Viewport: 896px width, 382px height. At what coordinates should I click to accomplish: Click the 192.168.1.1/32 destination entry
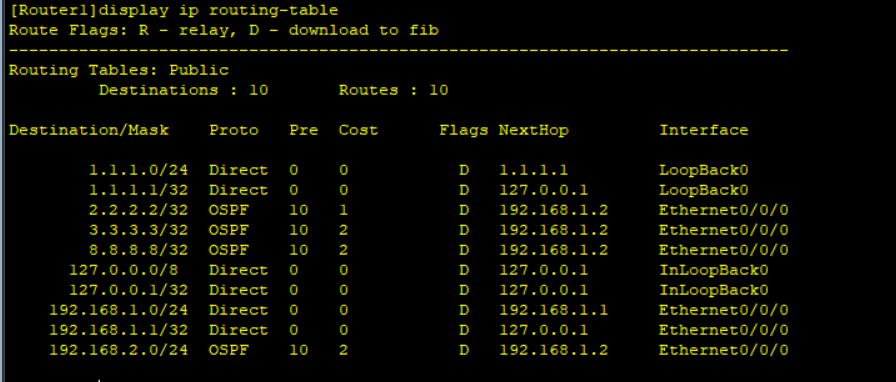[119, 330]
